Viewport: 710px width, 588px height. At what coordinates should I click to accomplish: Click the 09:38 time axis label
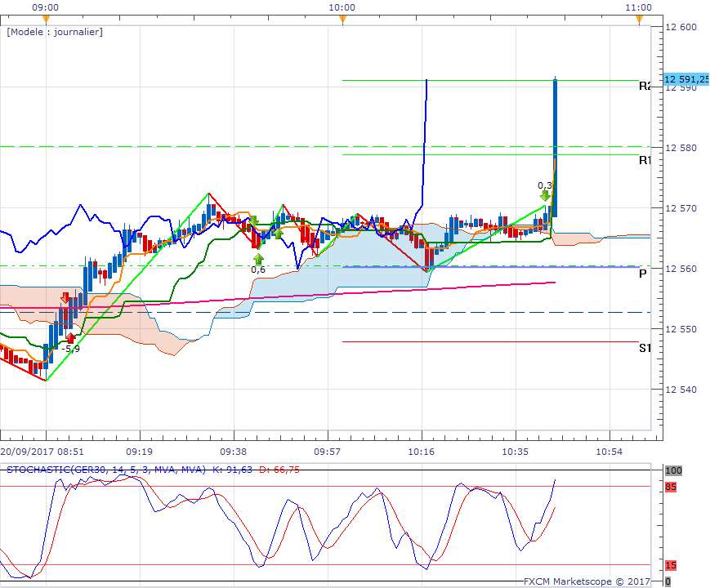(233, 452)
